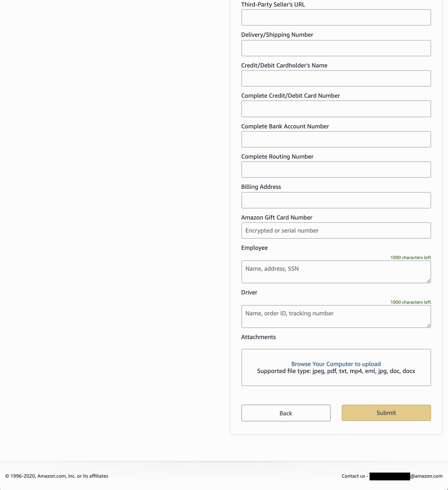Click the Billing Address text box
The height and width of the screenshot is (490, 448).
point(336,200)
